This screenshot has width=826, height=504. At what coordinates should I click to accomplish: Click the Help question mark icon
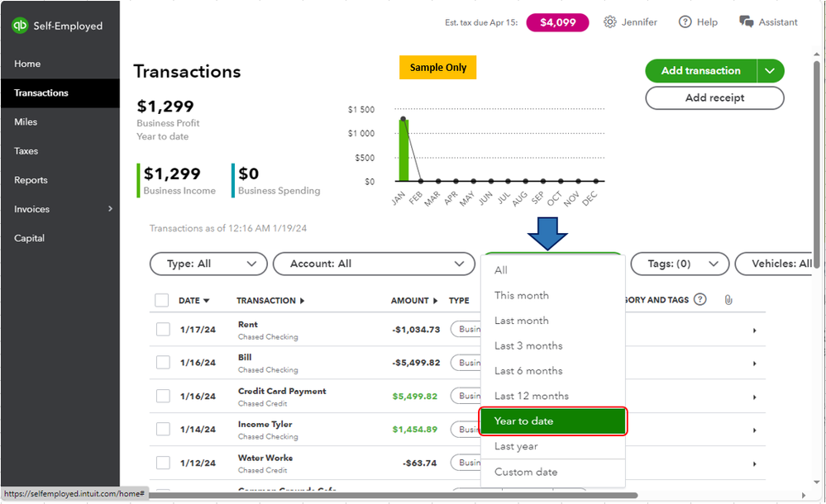(x=685, y=22)
